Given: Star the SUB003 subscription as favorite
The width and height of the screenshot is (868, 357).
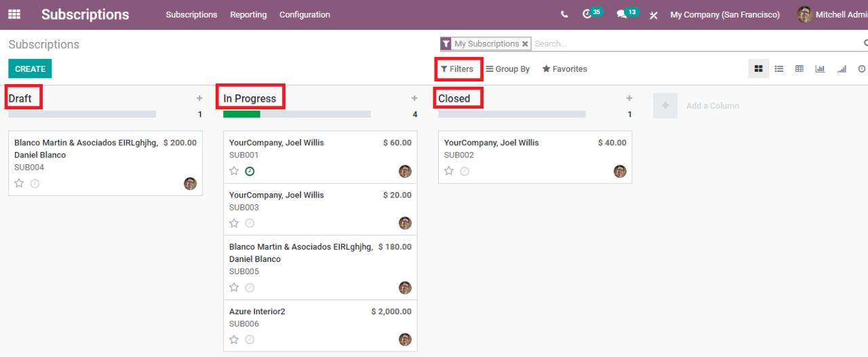Looking at the screenshot, I should pyautogui.click(x=234, y=223).
